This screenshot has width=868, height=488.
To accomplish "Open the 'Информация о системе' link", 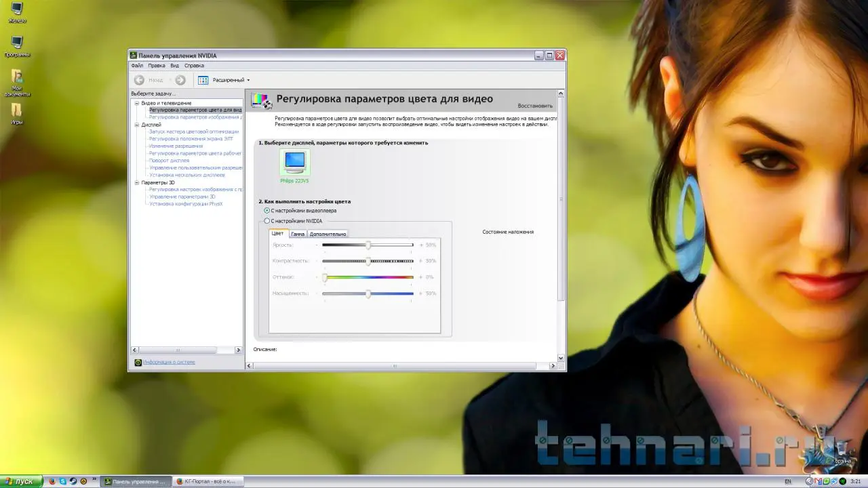I will [169, 362].
